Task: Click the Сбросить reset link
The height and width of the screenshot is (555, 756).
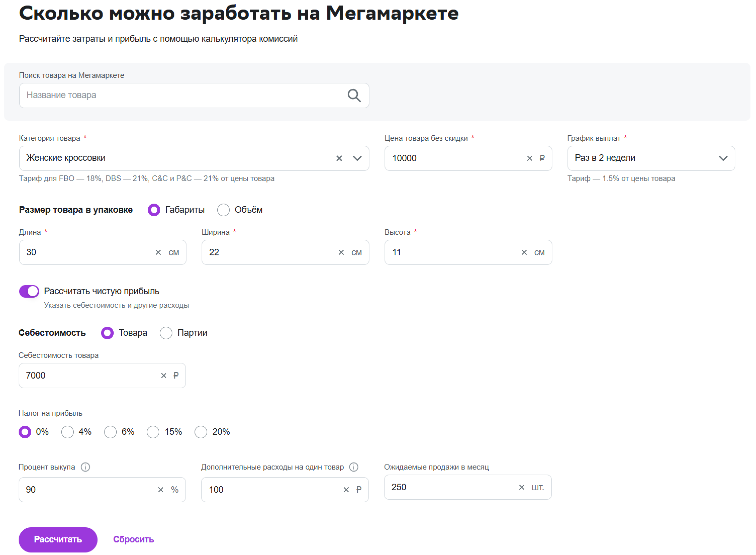Action: [x=133, y=540]
